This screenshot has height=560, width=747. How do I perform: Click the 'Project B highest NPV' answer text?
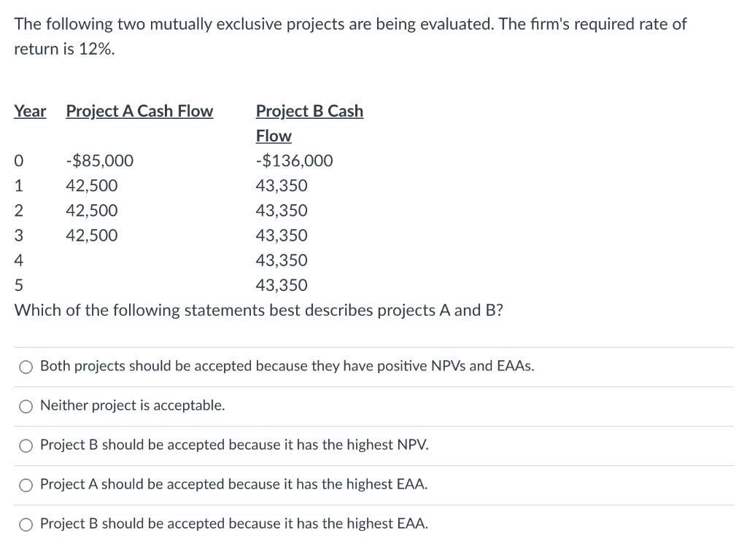tap(233, 445)
